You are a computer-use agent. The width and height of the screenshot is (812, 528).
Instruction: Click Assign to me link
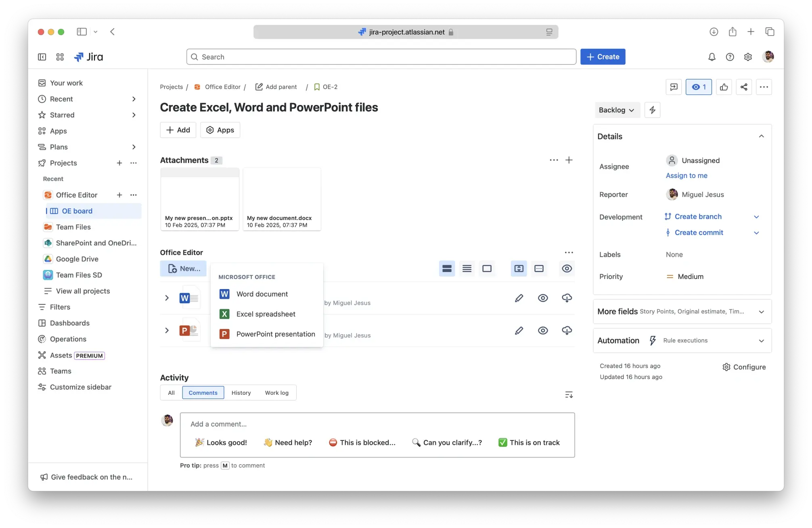coord(686,176)
